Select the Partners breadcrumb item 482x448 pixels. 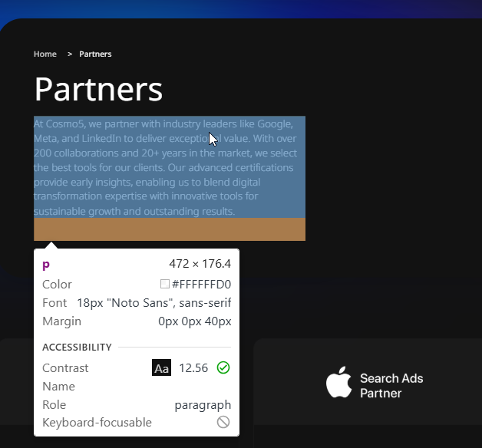(x=95, y=54)
